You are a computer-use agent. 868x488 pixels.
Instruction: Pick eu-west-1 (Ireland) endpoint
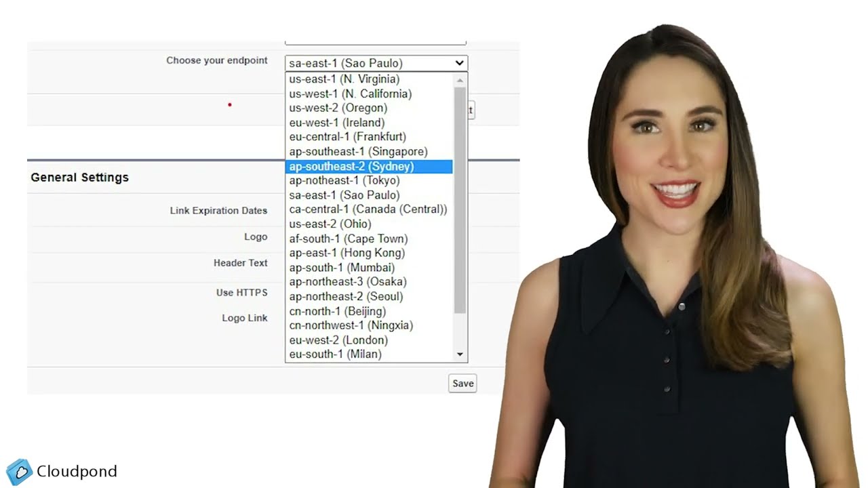[369, 123]
